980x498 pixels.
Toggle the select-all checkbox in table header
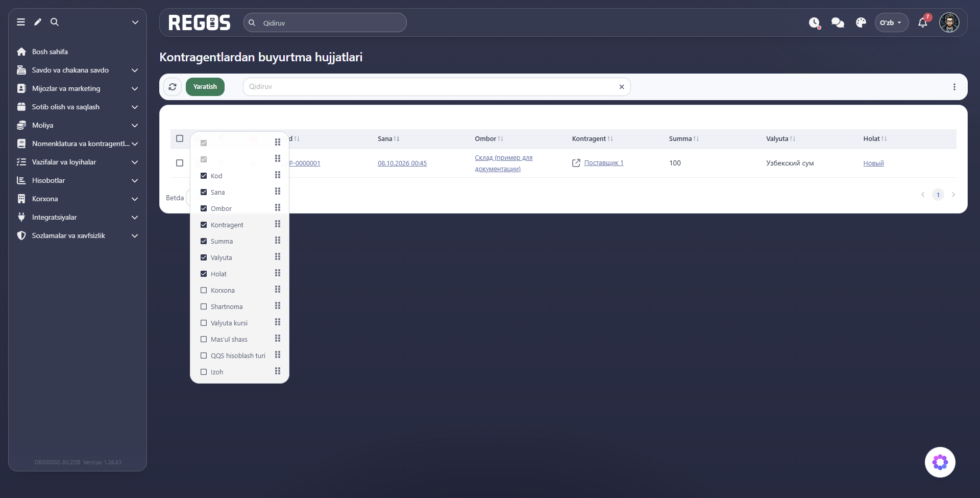click(x=180, y=138)
